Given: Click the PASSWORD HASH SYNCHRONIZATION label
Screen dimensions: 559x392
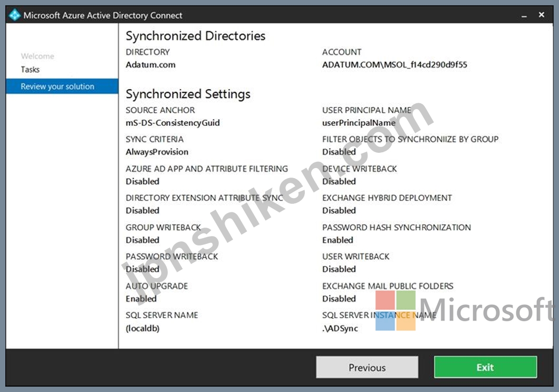Looking at the screenshot, I should tap(397, 228).
